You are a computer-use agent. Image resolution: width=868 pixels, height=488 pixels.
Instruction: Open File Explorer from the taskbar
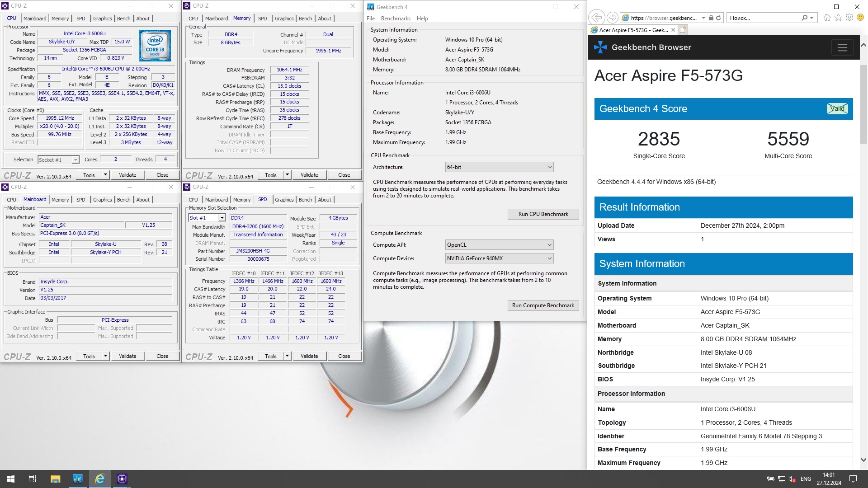[55, 479]
